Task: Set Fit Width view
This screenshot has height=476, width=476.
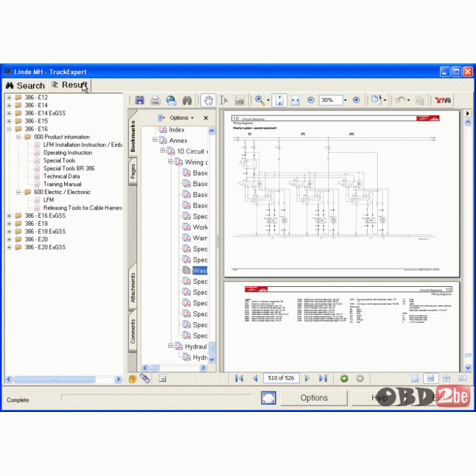Action: pos(295,100)
